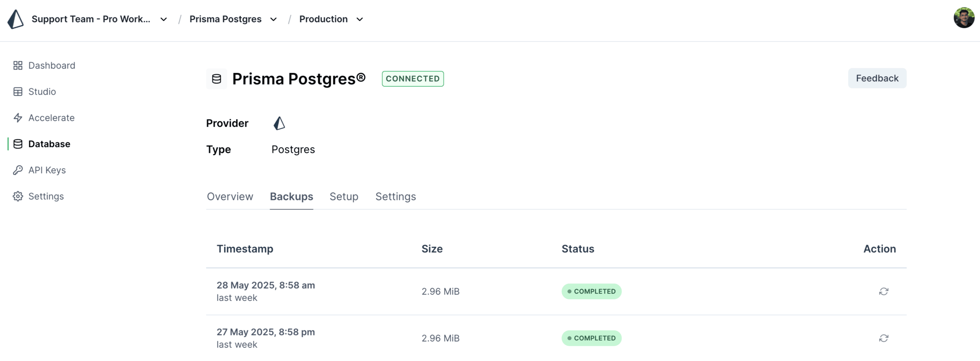The width and height of the screenshot is (980, 361).
Task: Click the Dashboard grid icon
Action: 17,65
